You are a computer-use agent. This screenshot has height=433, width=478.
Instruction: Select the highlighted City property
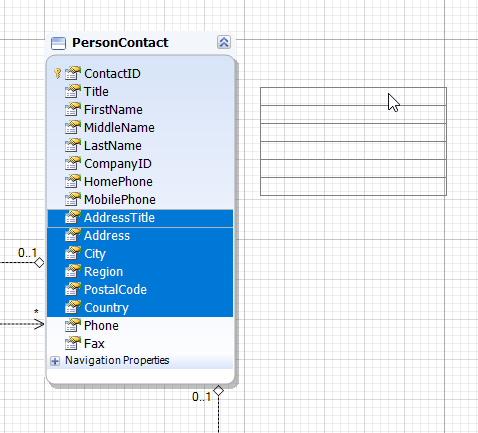[140, 254]
